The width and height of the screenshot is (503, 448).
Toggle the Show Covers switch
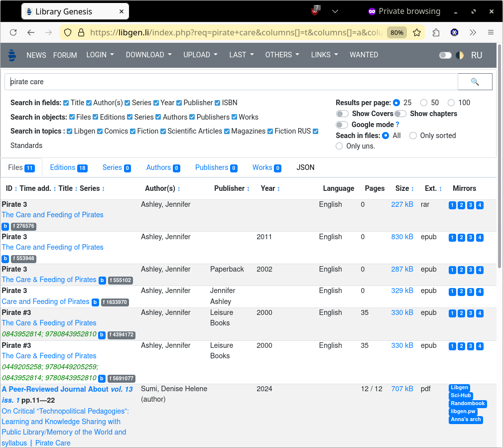pos(342,114)
